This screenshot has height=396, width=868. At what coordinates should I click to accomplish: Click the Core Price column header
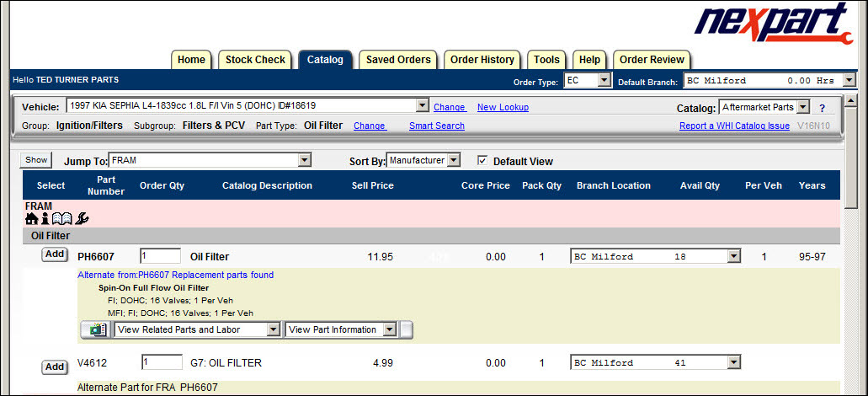click(x=486, y=185)
